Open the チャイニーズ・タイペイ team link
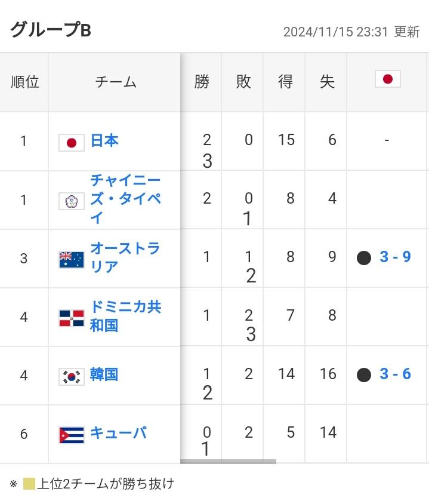This screenshot has height=504, width=429. [x=125, y=199]
